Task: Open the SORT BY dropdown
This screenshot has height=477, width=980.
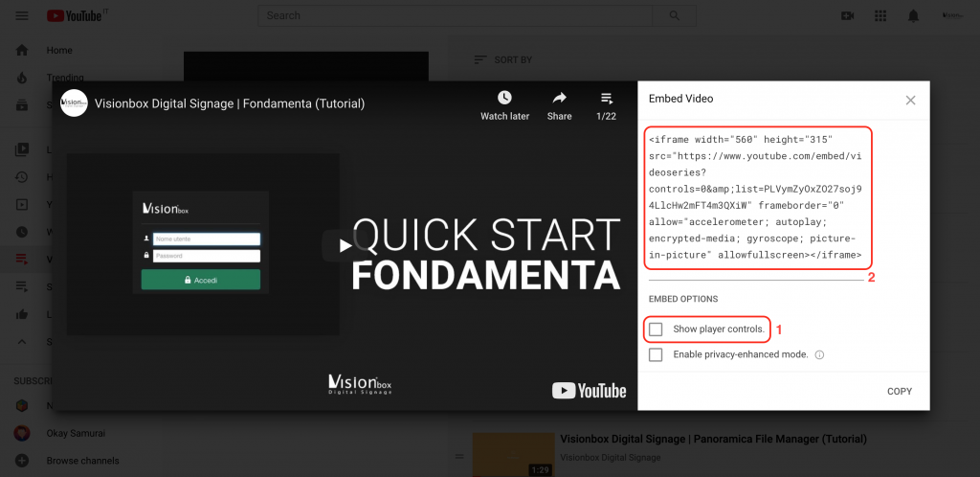Action: pos(503,60)
